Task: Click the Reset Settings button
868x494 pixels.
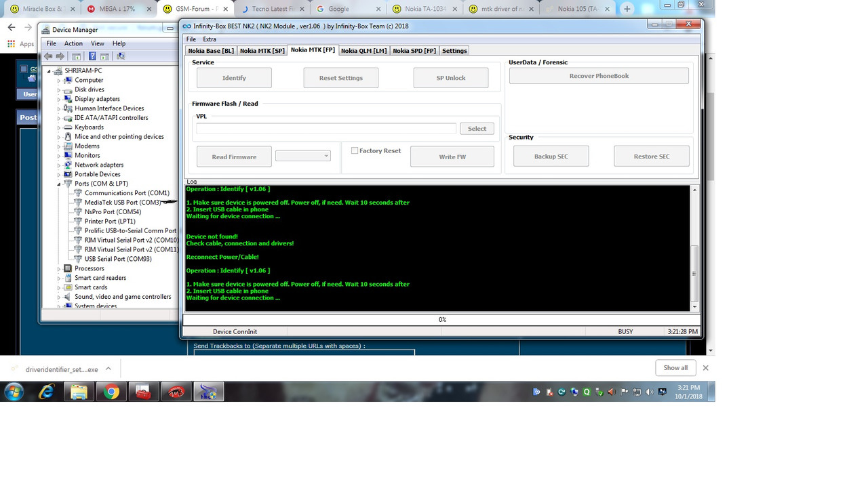Action: point(340,78)
